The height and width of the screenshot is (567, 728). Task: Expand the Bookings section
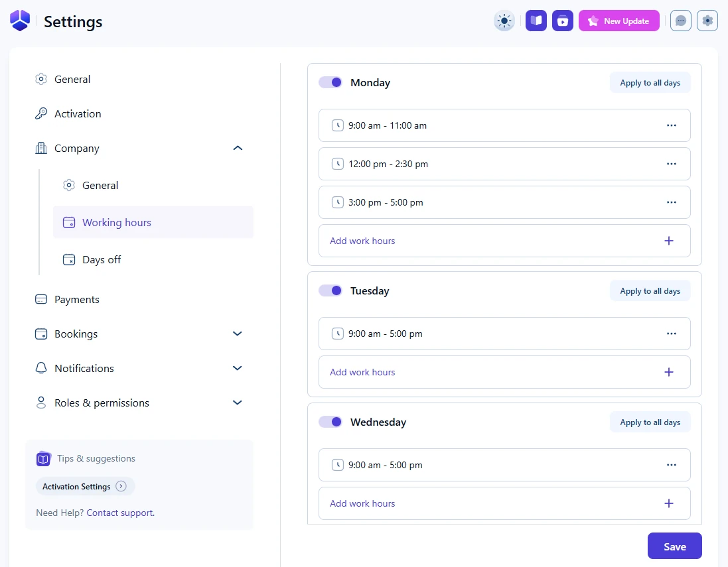pyautogui.click(x=238, y=334)
